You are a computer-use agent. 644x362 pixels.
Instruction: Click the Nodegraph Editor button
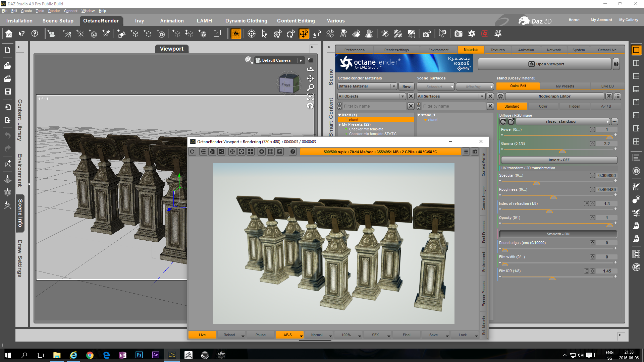(x=554, y=97)
